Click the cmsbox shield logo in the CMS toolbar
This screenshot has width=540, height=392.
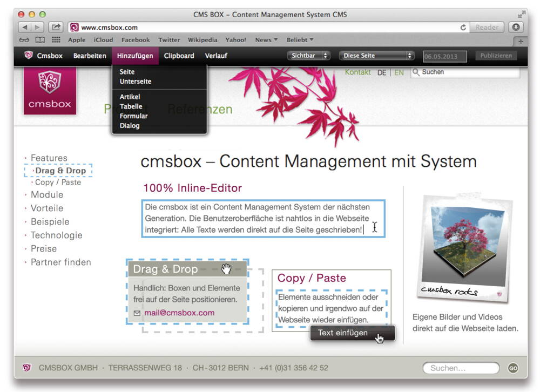tap(28, 55)
